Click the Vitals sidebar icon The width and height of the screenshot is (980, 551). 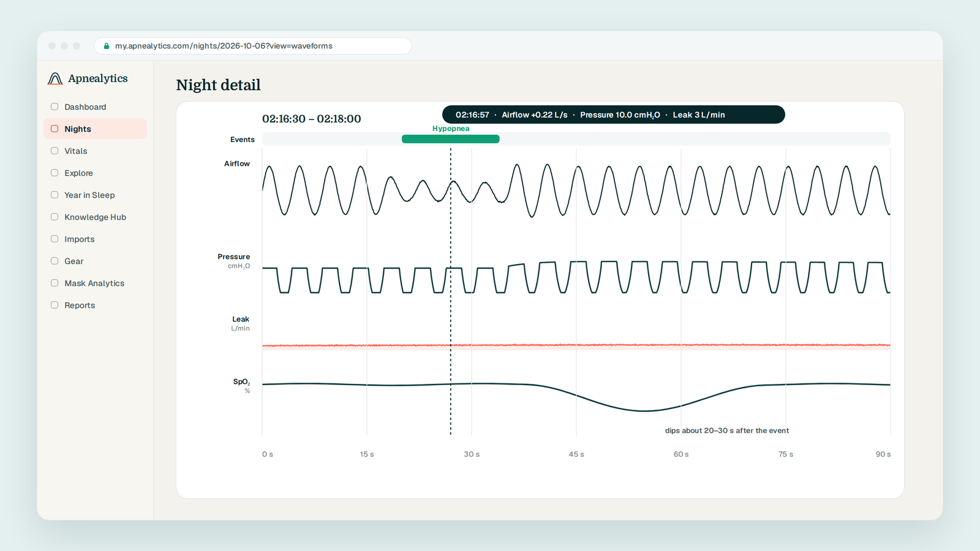55,151
